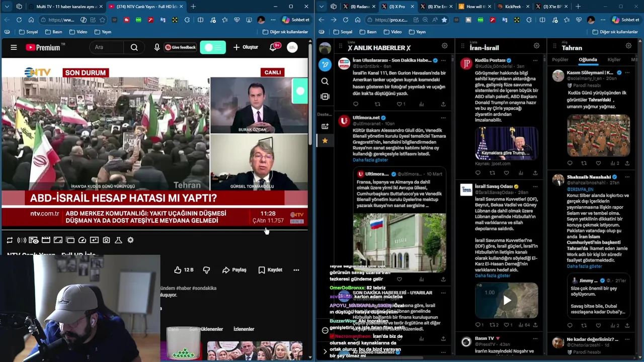
Task: Click Sohbet et Copilot button in left browser
Action: point(295,20)
